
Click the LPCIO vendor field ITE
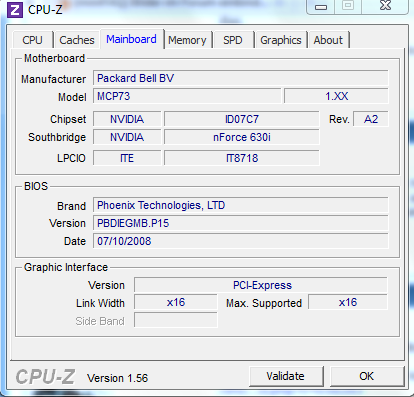pyautogui.click(x=127, y=158)
